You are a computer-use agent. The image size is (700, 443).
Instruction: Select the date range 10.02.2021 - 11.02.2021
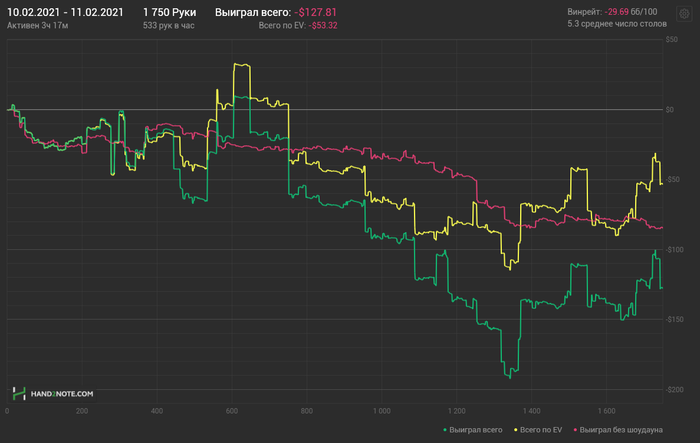65,12
